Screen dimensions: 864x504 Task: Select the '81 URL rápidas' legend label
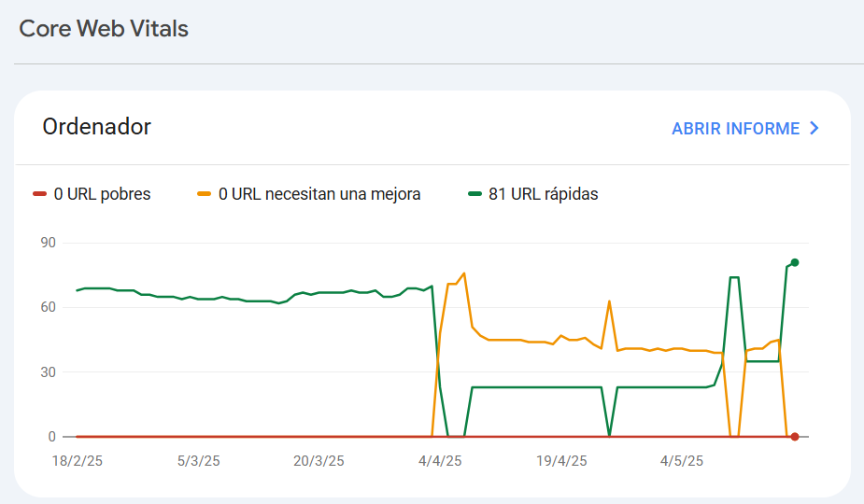(543, 194)
